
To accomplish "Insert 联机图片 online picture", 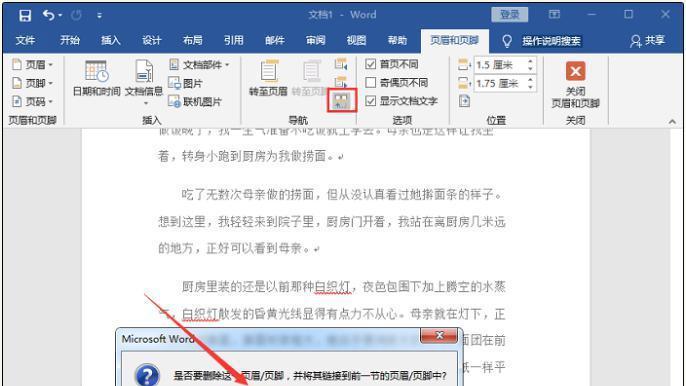I will 195,102.
